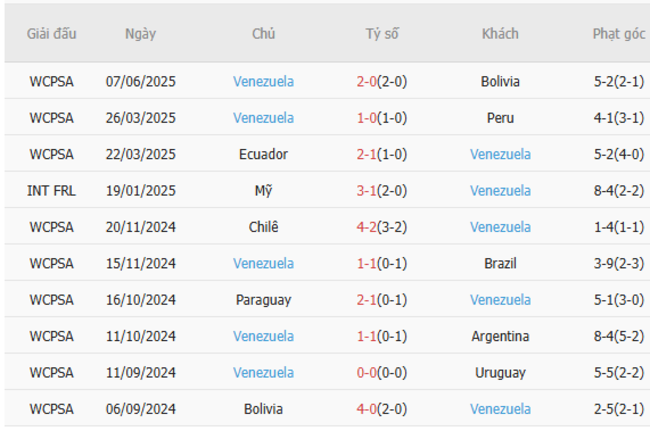Screen dimensions: 650x431
Task: Click the INT FRL league label
Action: point(51,190)
